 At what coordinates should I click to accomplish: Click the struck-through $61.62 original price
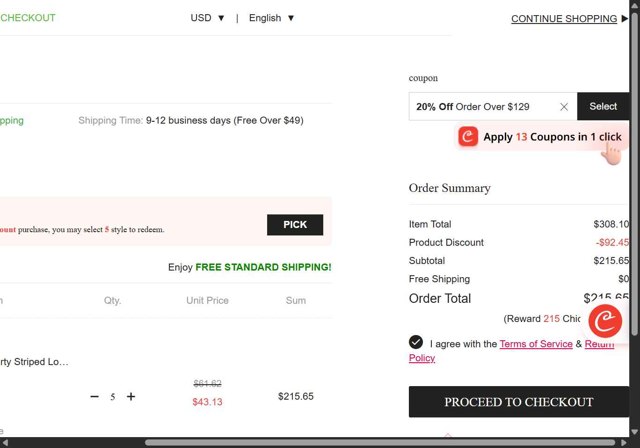point(207,384)
